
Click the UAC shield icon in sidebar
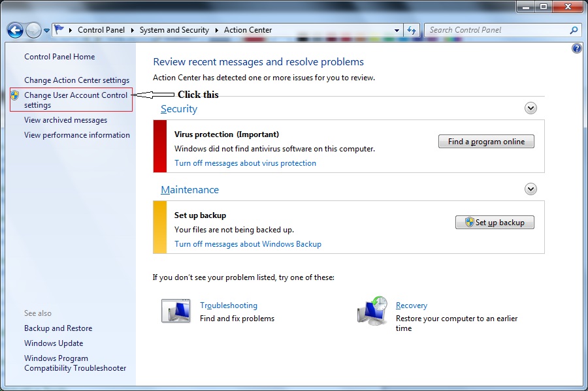(14, 95)
